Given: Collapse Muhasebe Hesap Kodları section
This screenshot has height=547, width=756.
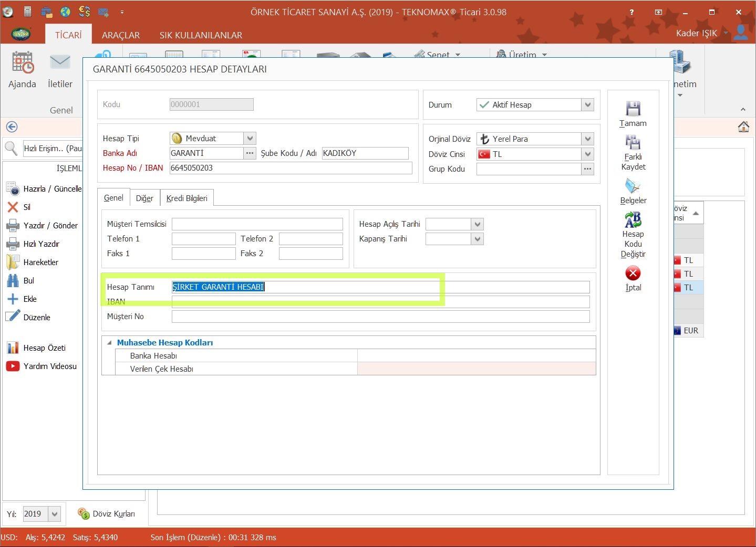Looking at the screenshot, I should coord(109,343).
